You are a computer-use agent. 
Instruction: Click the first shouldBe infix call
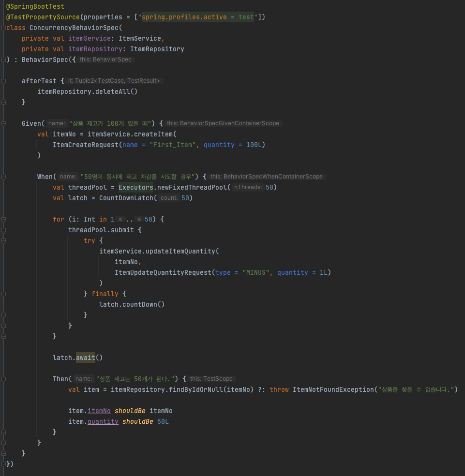point(130,411)
